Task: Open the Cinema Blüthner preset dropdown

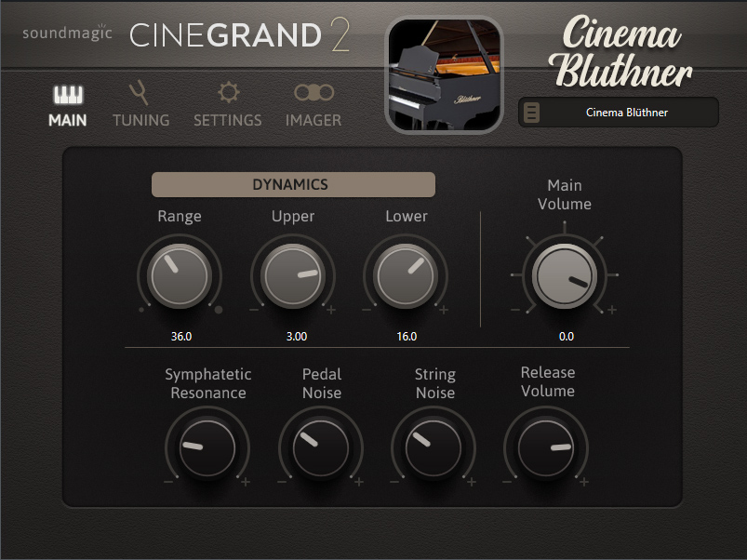Action: tap(626, 113)
